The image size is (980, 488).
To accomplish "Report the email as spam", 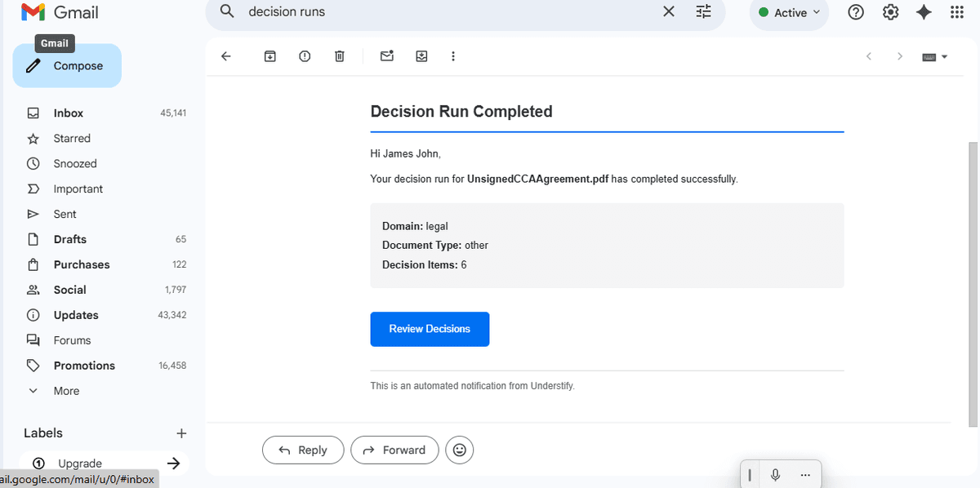I will click(x=304, y=55).
